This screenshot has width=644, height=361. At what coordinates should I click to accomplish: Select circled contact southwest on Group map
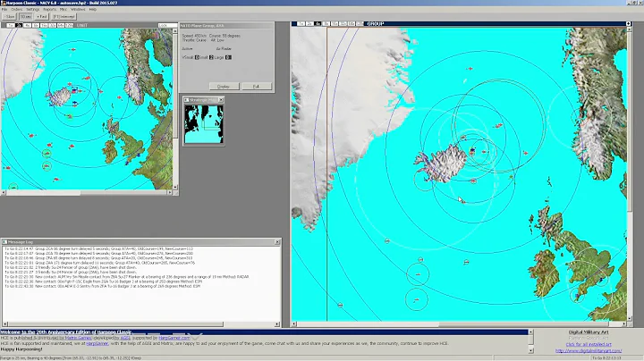click(x=418, y=274)
